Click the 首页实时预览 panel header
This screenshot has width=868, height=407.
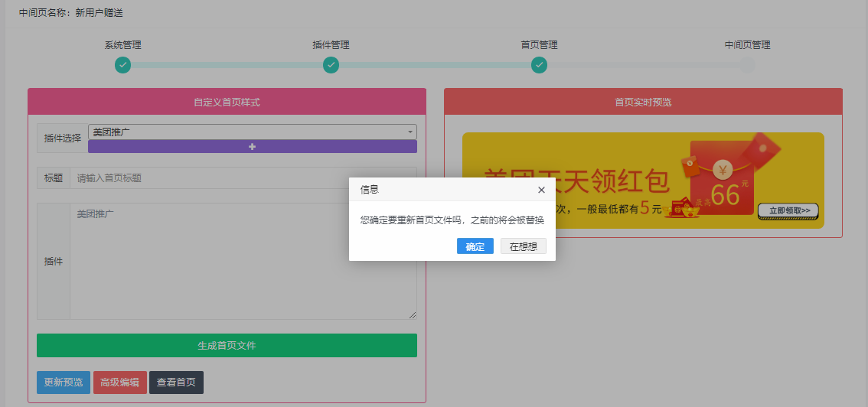click(643, 102)
